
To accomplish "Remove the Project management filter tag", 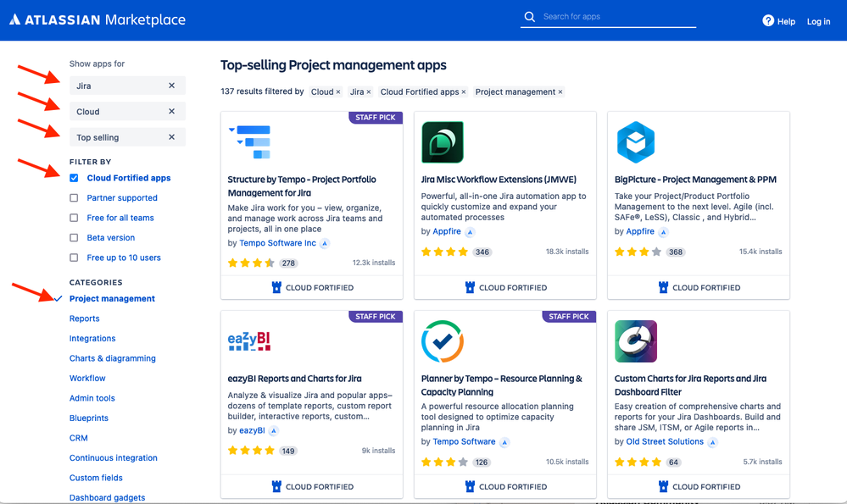I will pos(560,92).
